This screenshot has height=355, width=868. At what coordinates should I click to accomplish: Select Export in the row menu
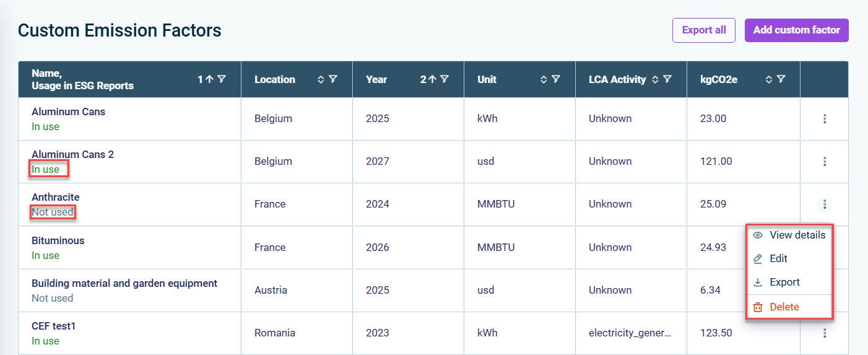point(789,283)
